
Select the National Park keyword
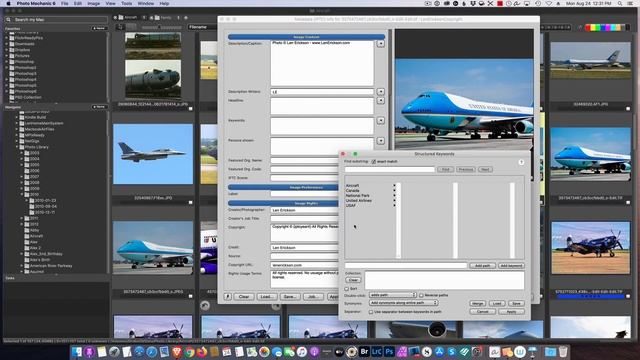358,196
